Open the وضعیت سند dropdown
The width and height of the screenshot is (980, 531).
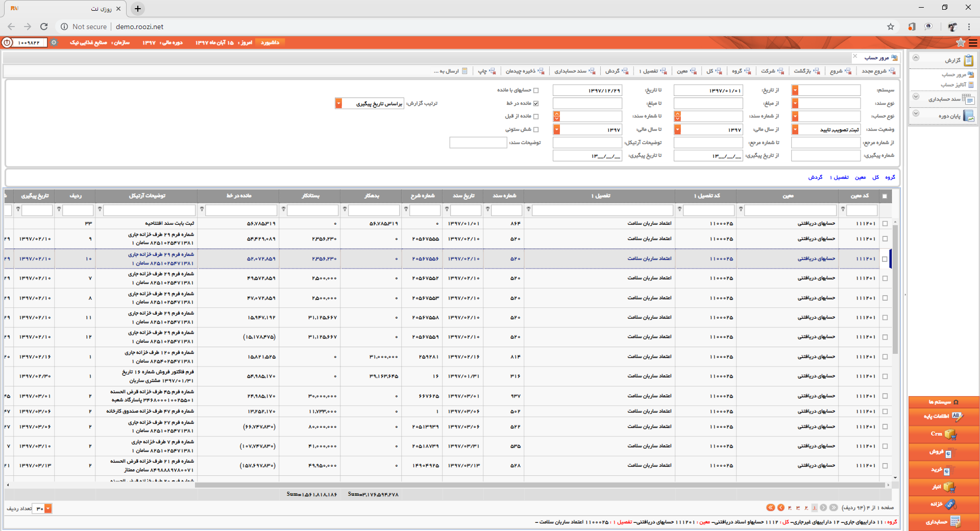795,130
